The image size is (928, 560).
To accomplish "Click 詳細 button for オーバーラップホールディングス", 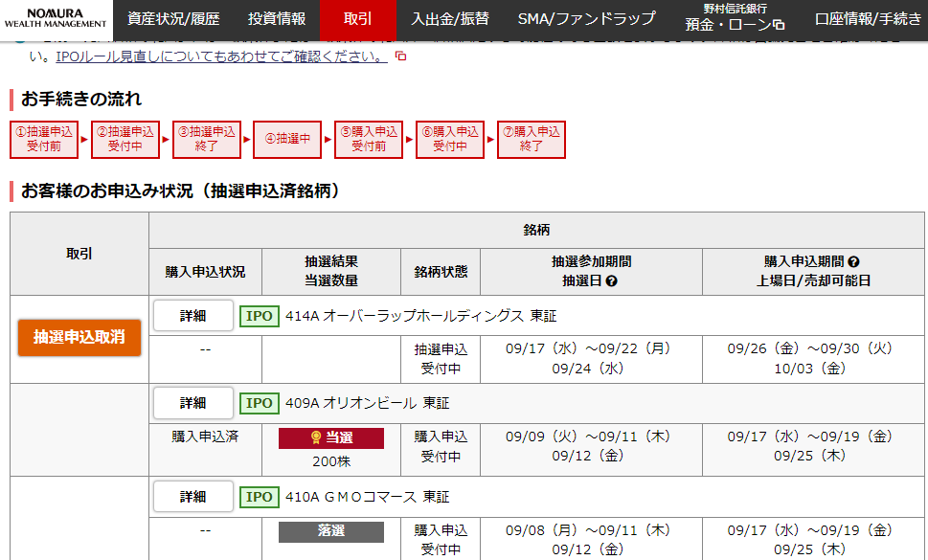I will pos(193,316).
